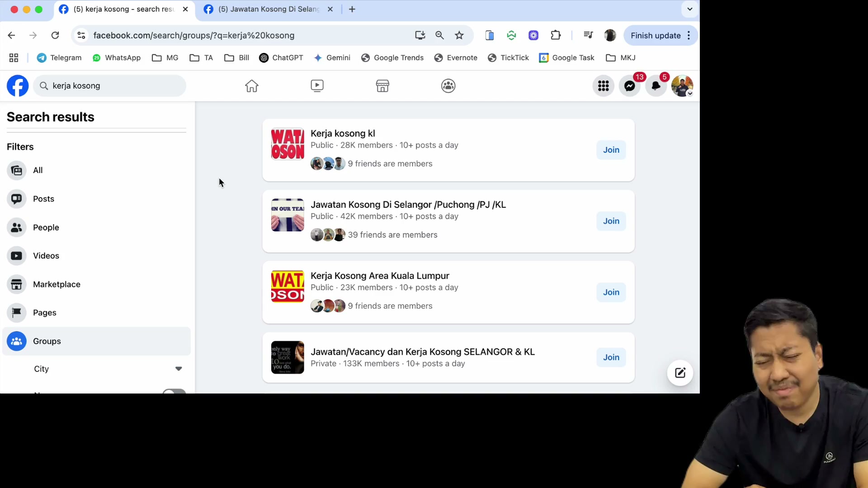Filter results by Marketplace
The image size is (868, 488).
[x=96, y=284]
